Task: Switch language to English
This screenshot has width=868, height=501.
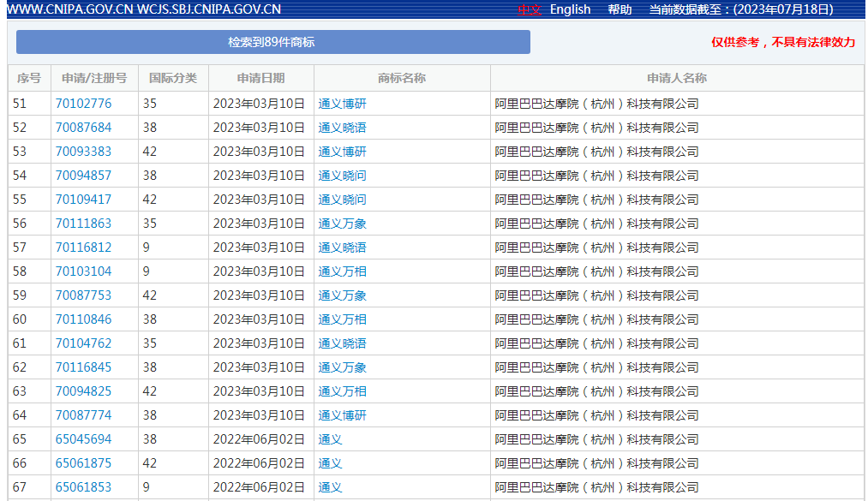Action: 570,9
